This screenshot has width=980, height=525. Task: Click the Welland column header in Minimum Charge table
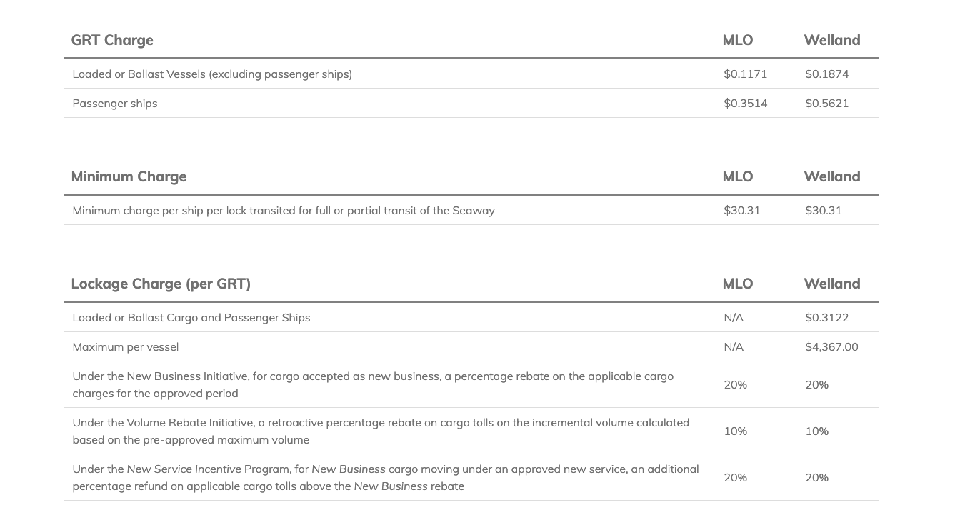pos(832,176)
